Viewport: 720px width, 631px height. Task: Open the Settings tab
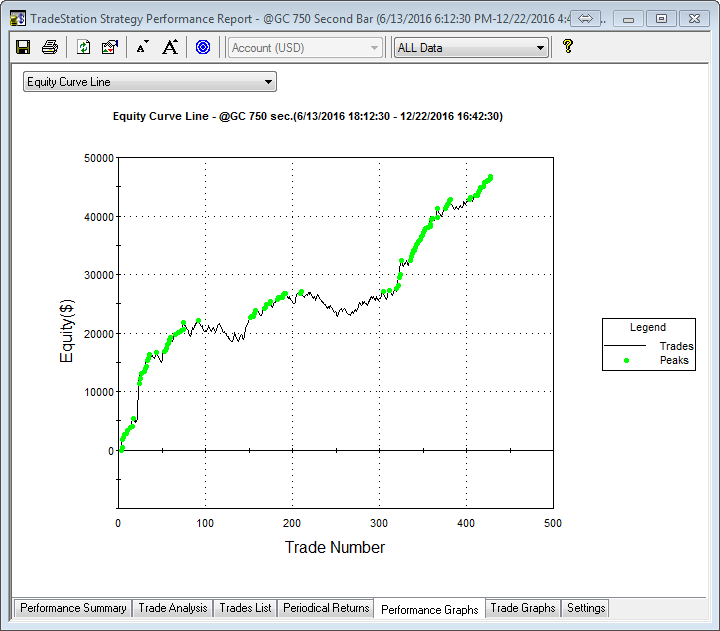(x=585, y=608)
